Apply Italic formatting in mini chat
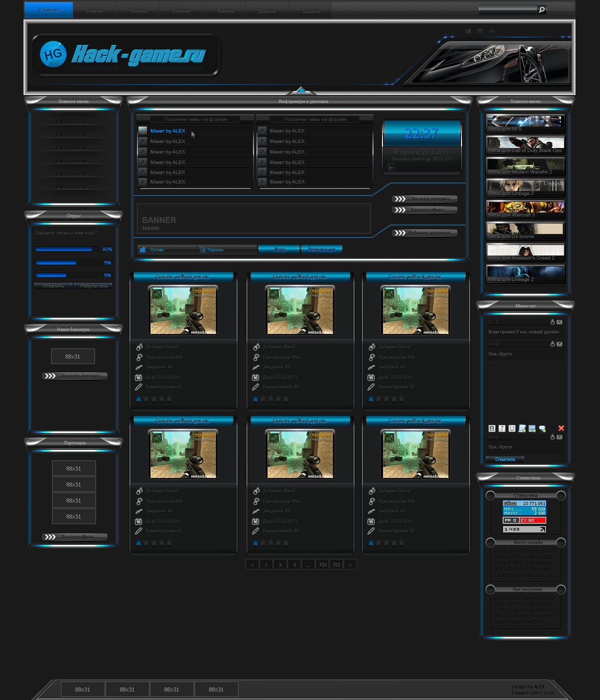This screenshot has height=700, width=600. pos(502,428)
